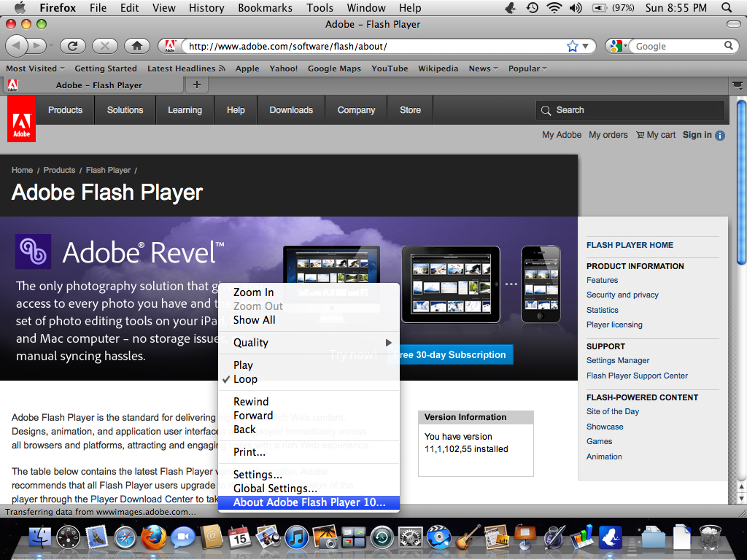Image resolution: width=747 pixels, height=560 pixels.
Task: Click the Adobe logo at the page top
Action: tap(21, 119)
